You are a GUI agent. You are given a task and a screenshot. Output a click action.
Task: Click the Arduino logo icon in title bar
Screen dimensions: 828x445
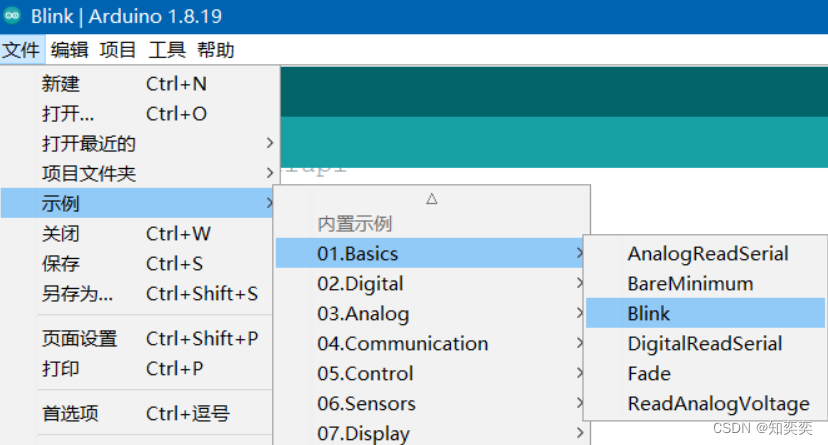(x=12, y=16)
